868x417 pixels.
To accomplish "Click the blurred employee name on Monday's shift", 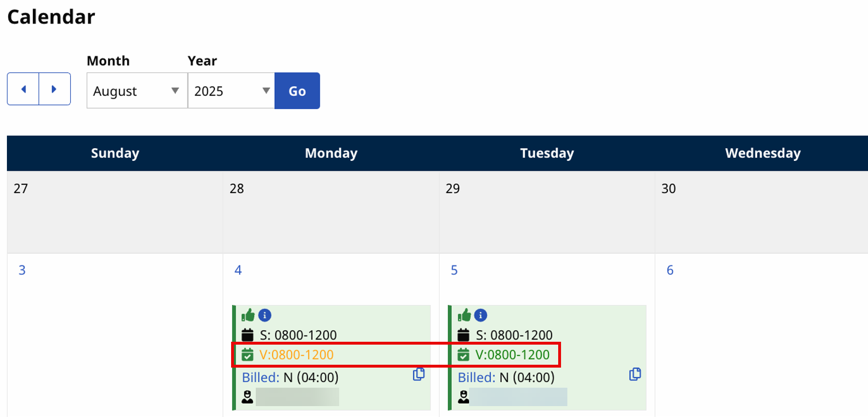I will [x=299, y=396].
